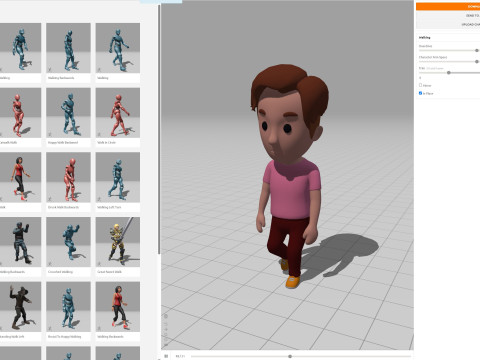The height and width of the screenshot is (360, 480).
Task: Adjust the Overdrive slider handle
Action: tap(477, 50)
